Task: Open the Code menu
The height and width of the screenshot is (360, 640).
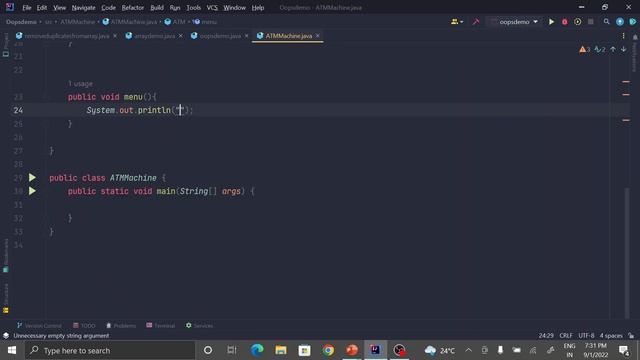Action: pos(108,8)
